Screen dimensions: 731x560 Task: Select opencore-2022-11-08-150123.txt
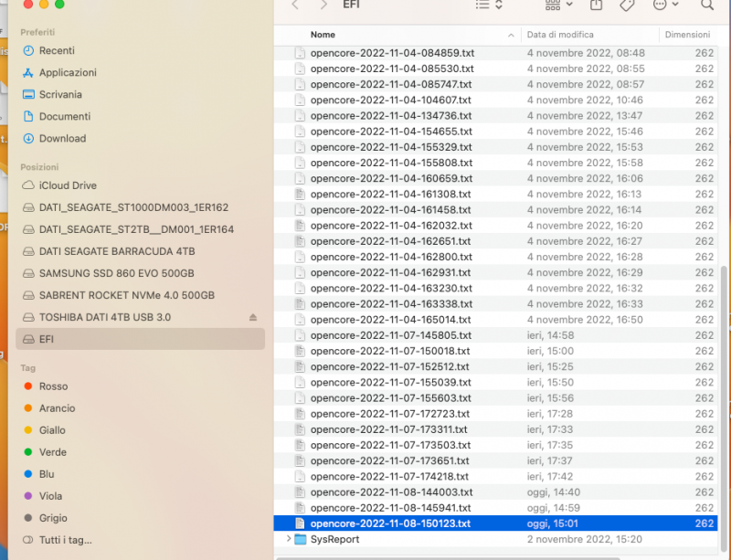coord(495,523)
